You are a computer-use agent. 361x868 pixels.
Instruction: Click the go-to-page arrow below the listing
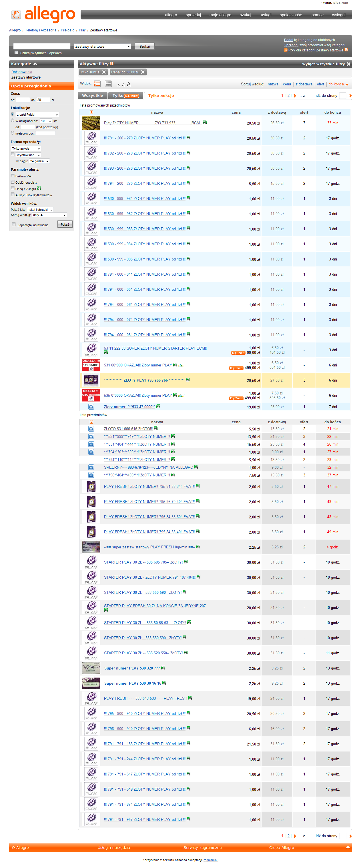pyautogui.click(x=350, y=836)
